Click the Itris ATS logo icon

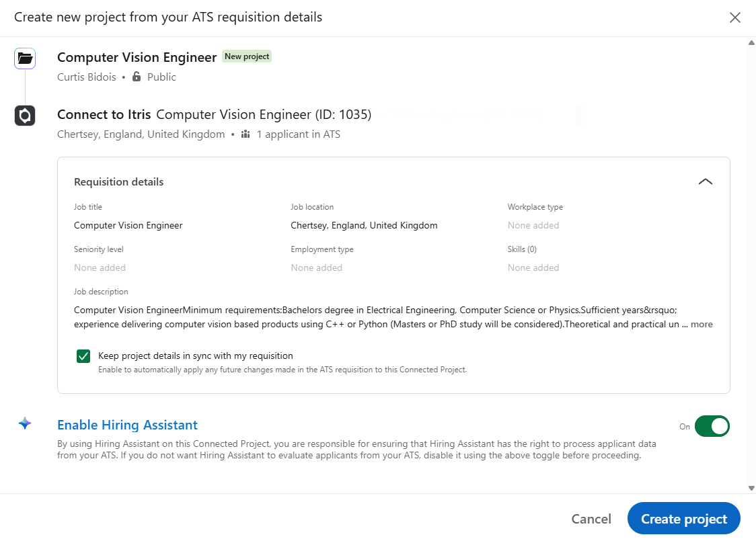(x=25, y=116)
